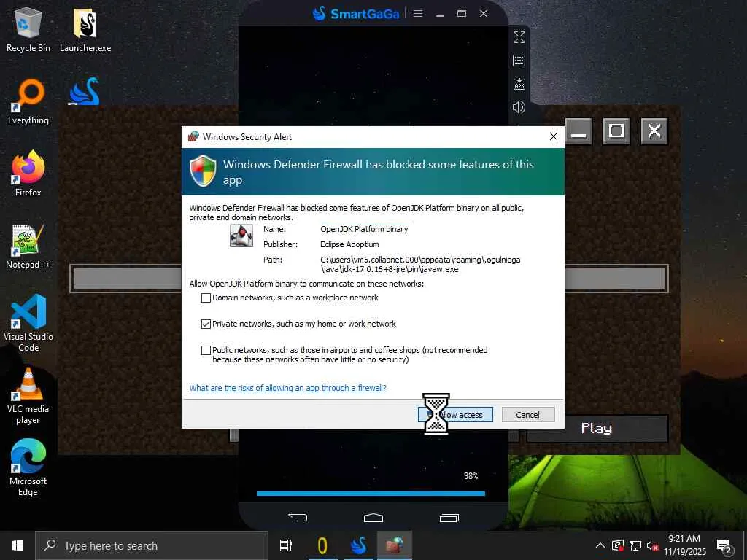Check Domain networks checkbox
This screenshot has width=747, height=560.
click(206, 298)
